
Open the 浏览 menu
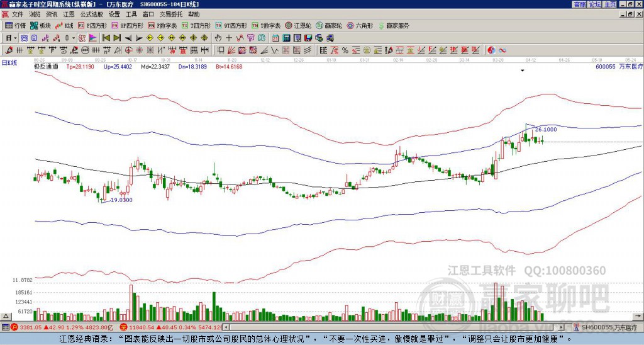35,14
